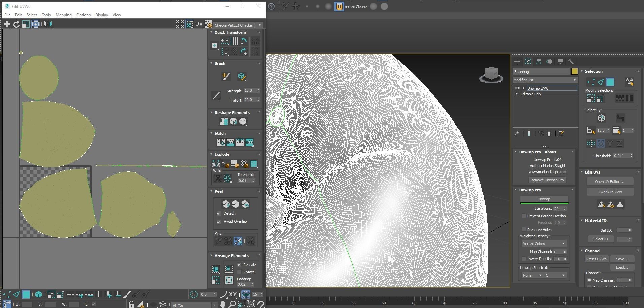Click the Zoom magnifier icon
This screenshot has width=644, height=308.
click(x=232, y=304)
